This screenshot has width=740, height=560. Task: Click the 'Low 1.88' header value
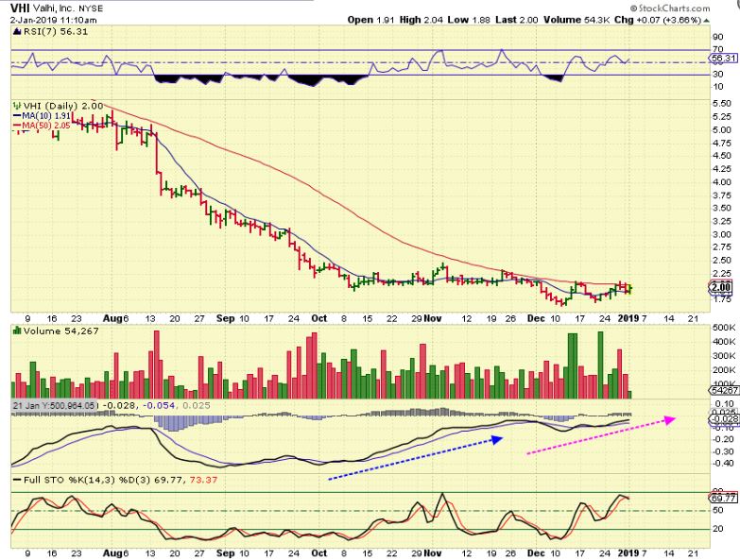coord(469,20)
